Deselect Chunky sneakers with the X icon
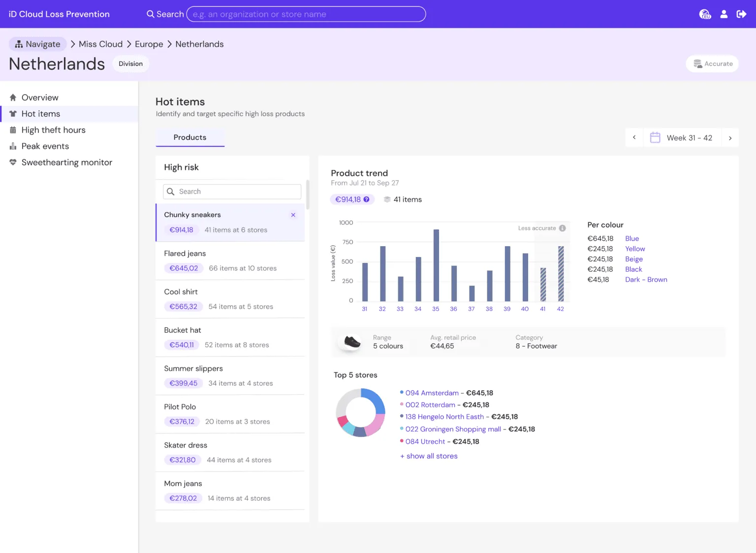 pyautogui.click(x=293, y=215)
